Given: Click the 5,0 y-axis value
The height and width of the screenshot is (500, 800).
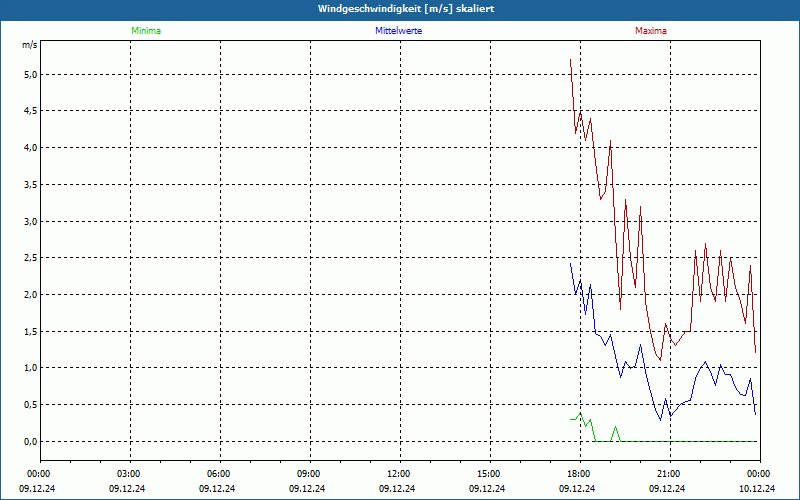Looking at the screenshot, I should 31,74.
